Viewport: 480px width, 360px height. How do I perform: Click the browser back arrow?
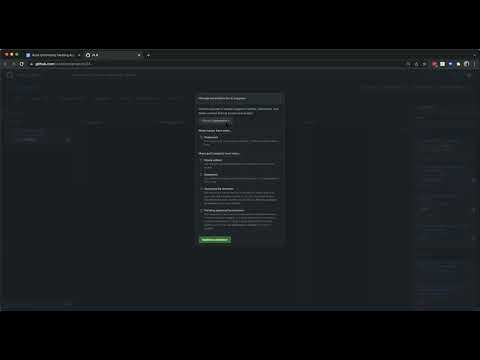point(5,64)
